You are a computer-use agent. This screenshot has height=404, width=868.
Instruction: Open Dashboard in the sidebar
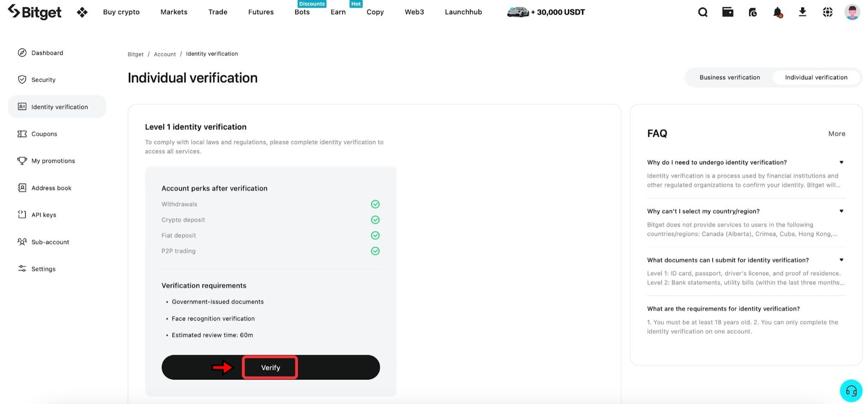point(47,53)
